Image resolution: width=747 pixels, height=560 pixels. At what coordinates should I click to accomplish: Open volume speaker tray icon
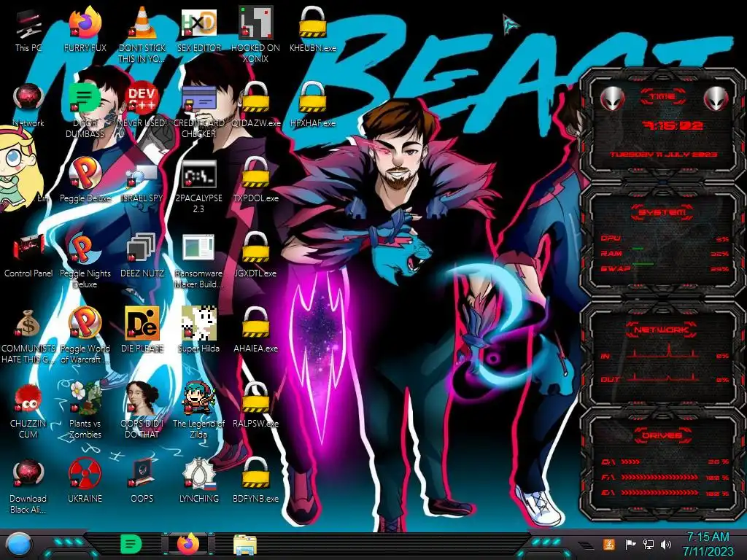tap(666, 544)
